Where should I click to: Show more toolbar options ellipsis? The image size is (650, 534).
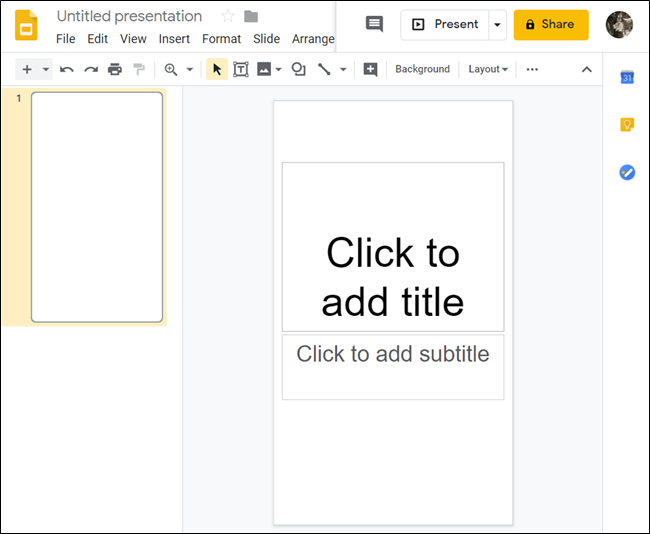(x=532, y=69)
